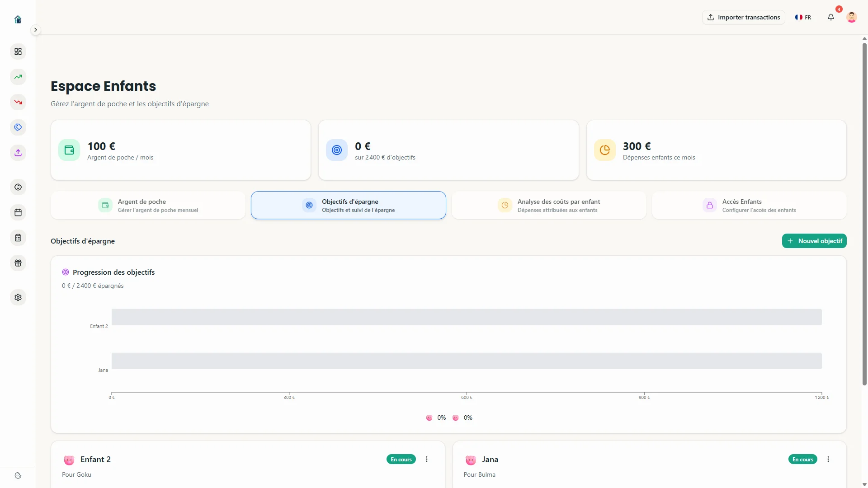Open the three-dot menu on Enfant 2 card
Screen dimensions: 868x488
pos(426,459)
